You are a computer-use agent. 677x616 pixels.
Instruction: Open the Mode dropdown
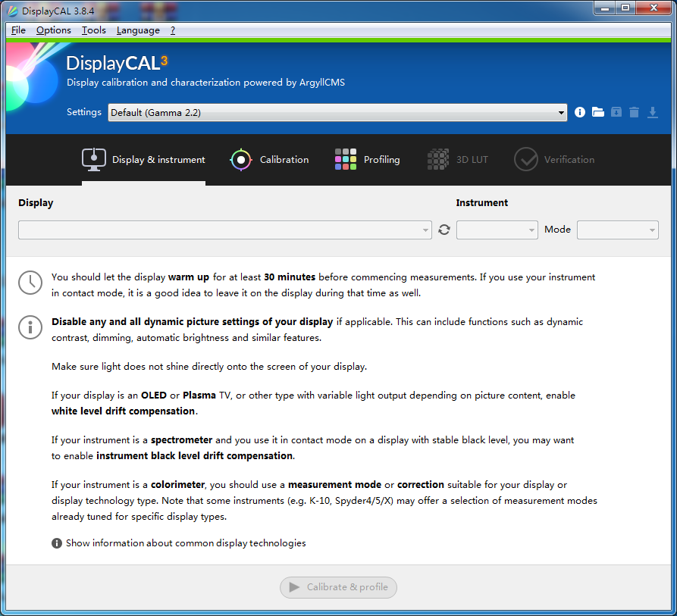(617, 230)
